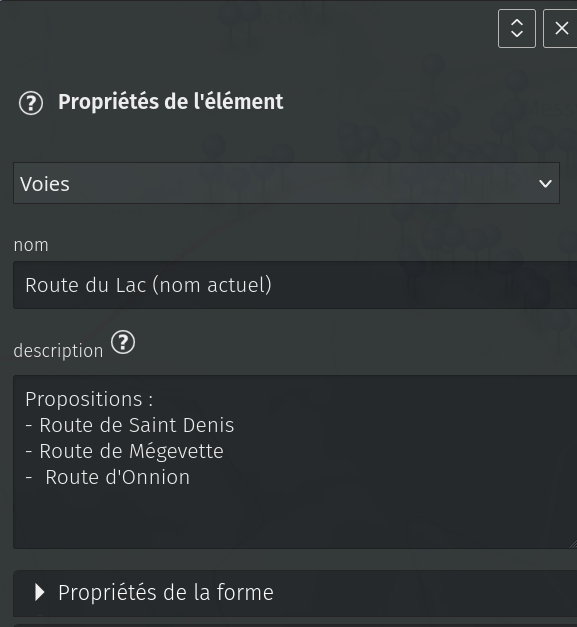The width and height of the screenshot is (577, 627).
Task: Toggle panel size with up-down chevrons button
Action: [517, 28]
